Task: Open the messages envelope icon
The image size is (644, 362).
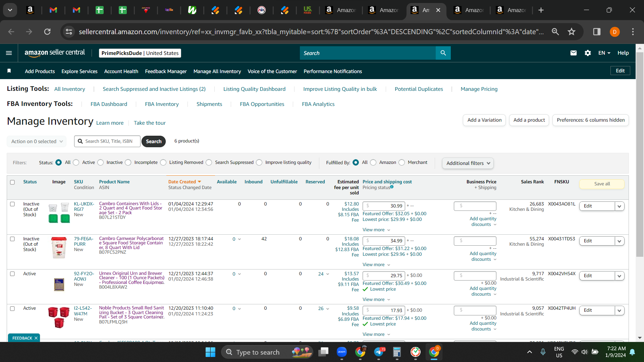Action: tap(574, 53)
